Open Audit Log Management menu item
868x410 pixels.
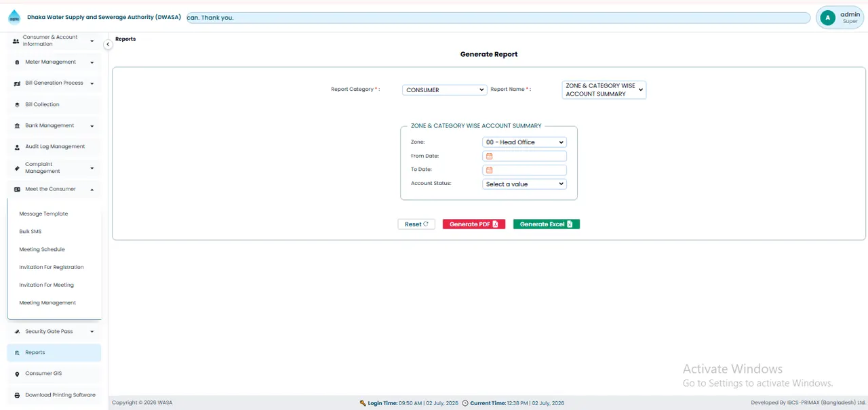(x=54, y=147)
